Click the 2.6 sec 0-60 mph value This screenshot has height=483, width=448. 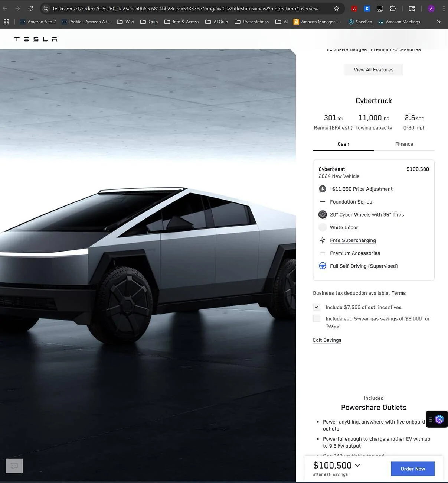(x=414, y=118)
